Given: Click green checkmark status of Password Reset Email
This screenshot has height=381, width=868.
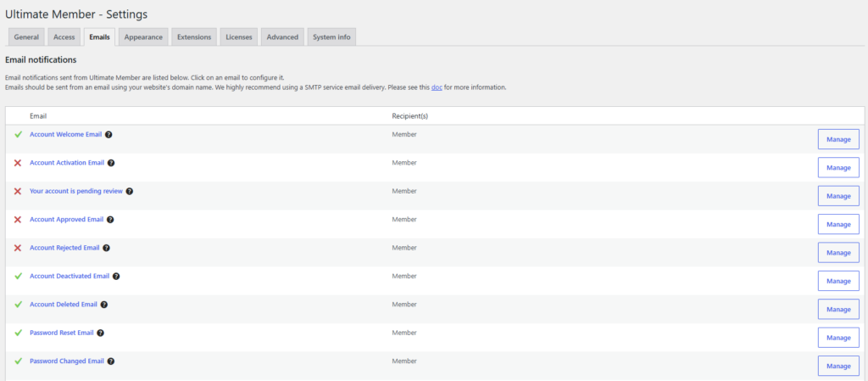Looking at the screenshot, I should coord(18,333).
